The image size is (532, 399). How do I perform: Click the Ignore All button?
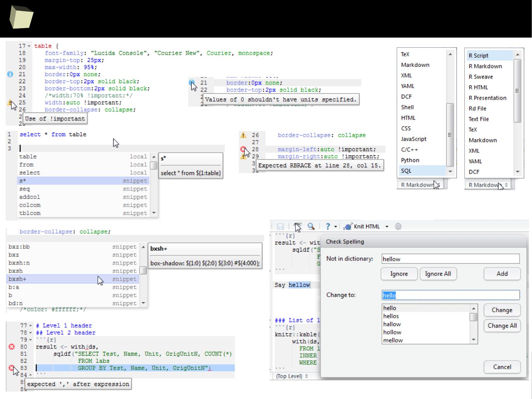438,274
